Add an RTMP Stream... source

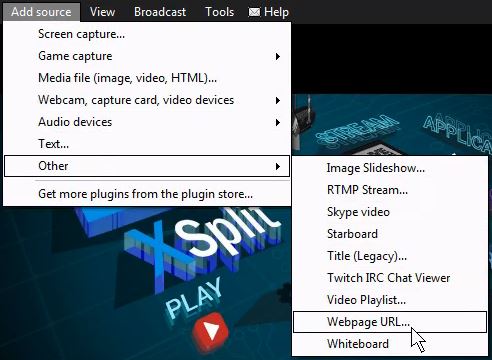(x=390, y=190)
